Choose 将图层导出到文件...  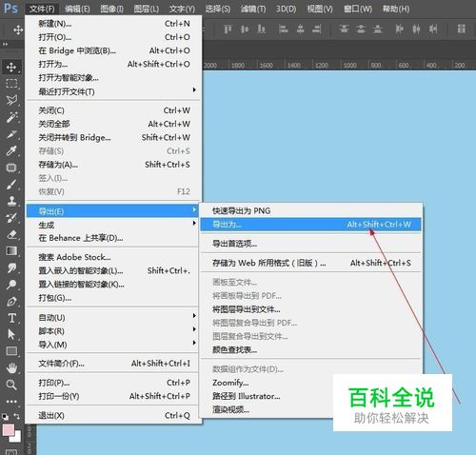point(311,309)
